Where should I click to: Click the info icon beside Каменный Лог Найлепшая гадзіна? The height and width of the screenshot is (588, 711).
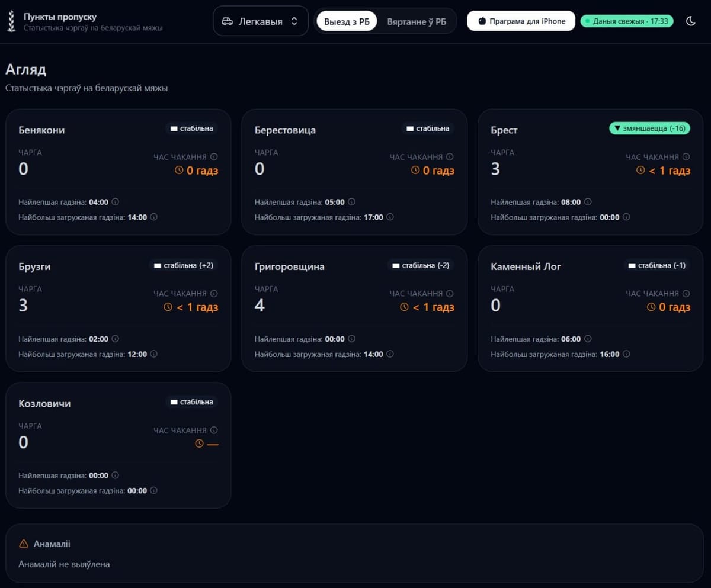pos(588,339)
